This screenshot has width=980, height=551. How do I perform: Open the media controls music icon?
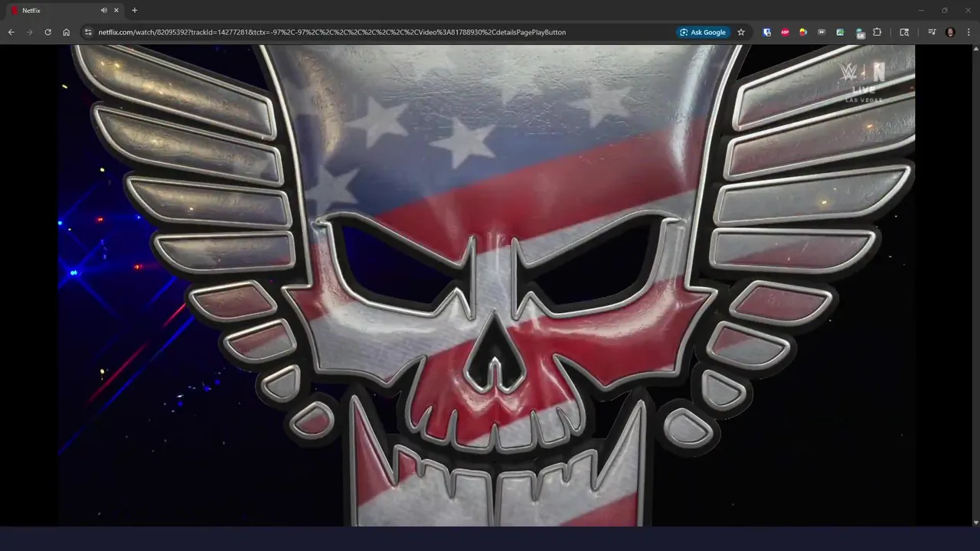932,32
